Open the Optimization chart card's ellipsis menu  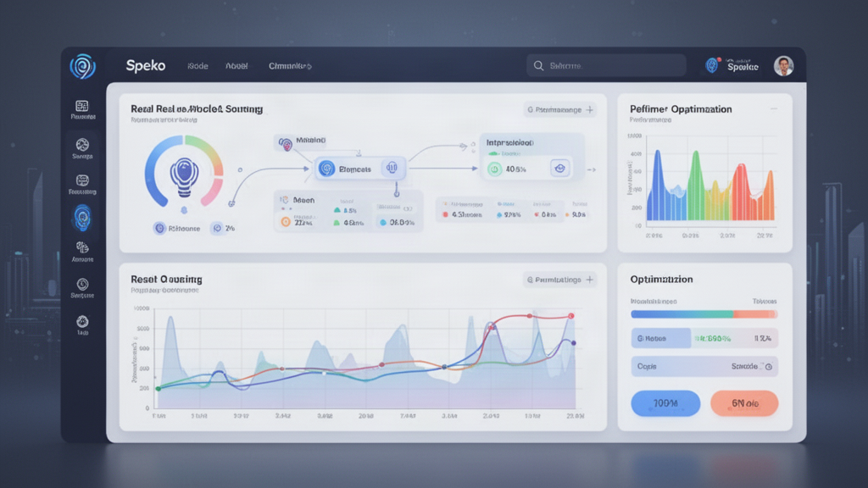(774, 109)
